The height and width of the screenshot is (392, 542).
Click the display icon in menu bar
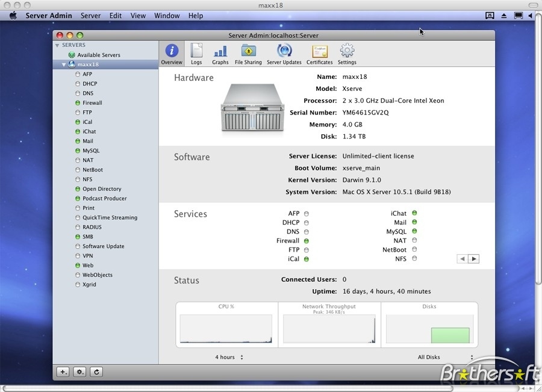click(518, 16)
